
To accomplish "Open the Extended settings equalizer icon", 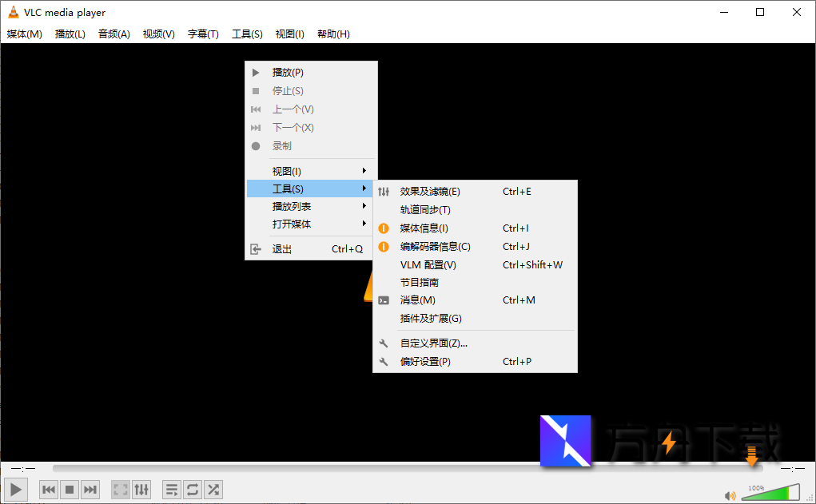I will (141, 489).
